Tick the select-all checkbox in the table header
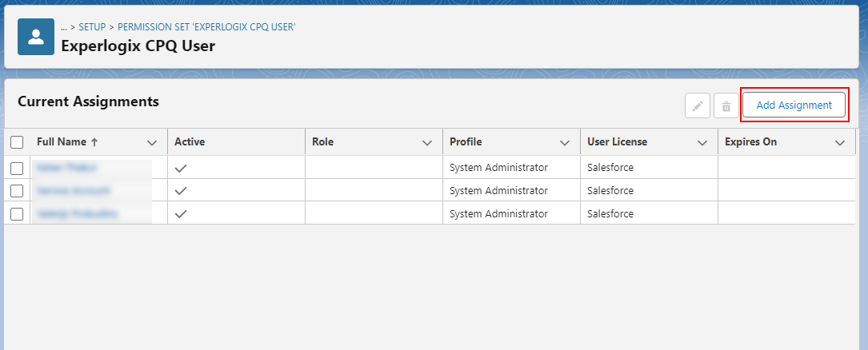Viewport: 868px width, 350px height. (17, 142)
